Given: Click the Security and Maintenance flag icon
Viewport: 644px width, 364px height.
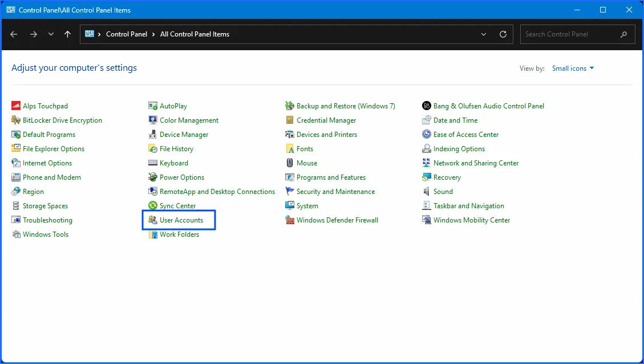Looking at the screenshot, I should (x=290, y=192).
